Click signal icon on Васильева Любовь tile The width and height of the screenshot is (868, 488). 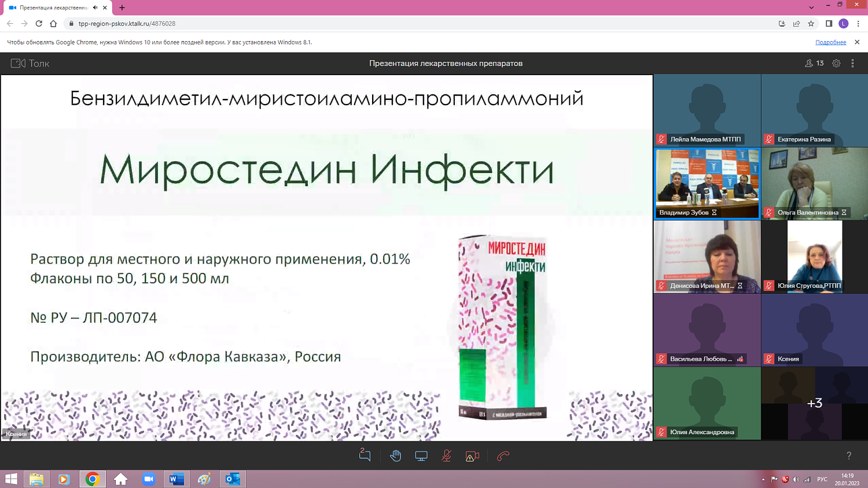(740, 359)
